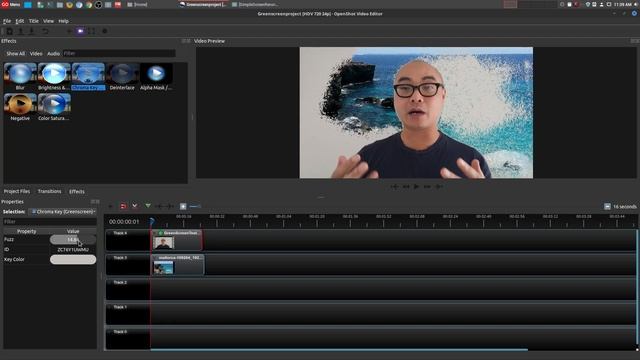Screen dimensions: 640x360
Task: Select the Alpha Mask effect
Action: click(x=156, y=77)
